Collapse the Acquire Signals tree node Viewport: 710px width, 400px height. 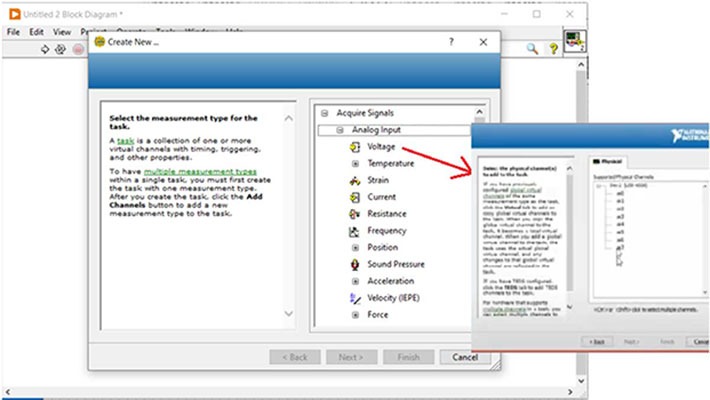tap(325, 112)
